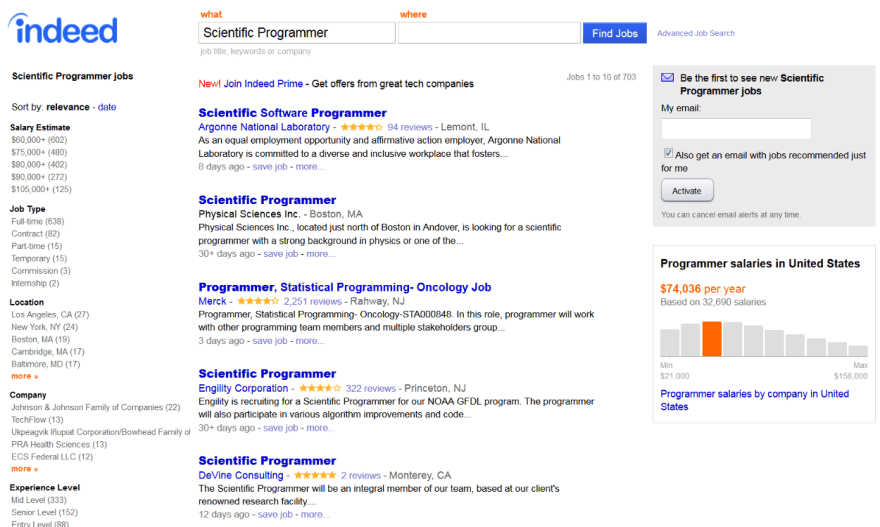880x527 pixels.
Task: Expand 'more...' on Argonne job
Action: point(310,167)
